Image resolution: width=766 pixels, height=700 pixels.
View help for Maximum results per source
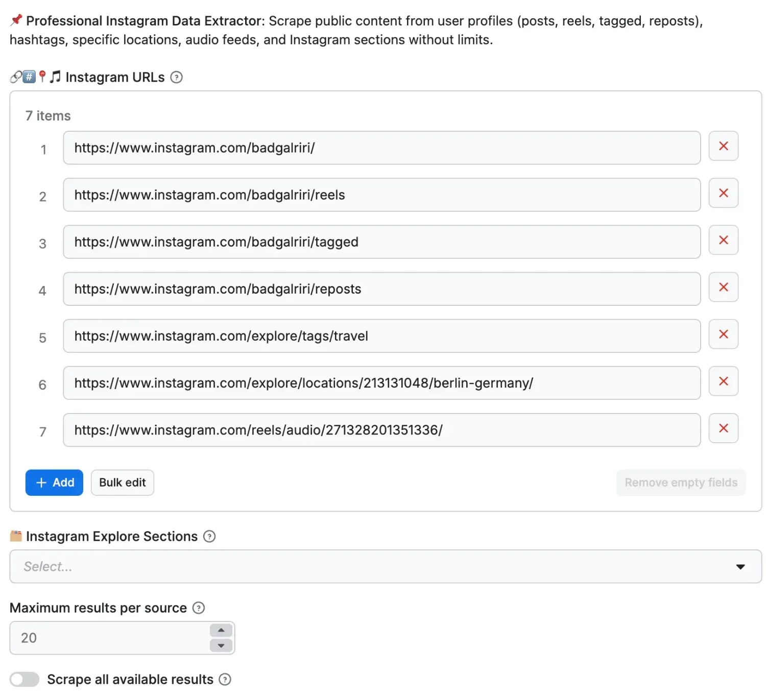(x=199, y=608)
